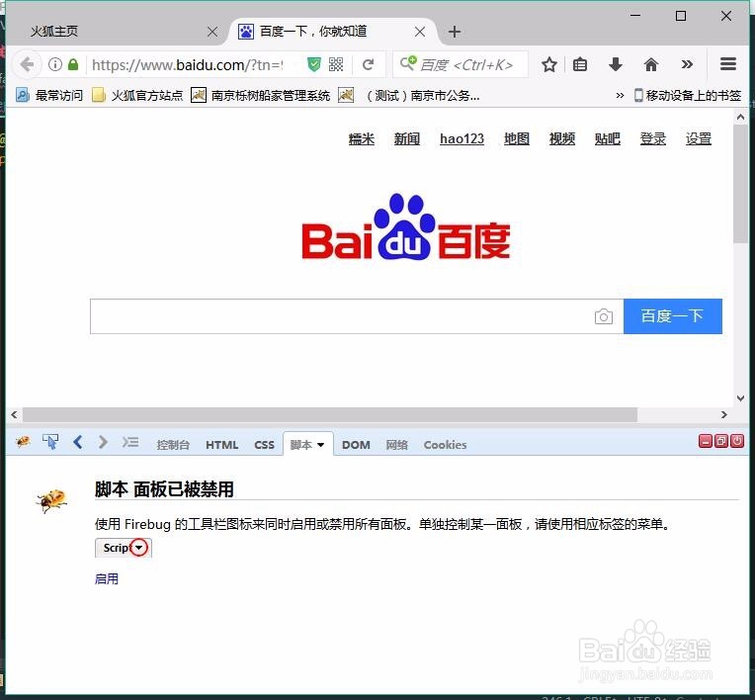Click the 登录 link
The image size is (755, 700).
click(x=653, y=138)
